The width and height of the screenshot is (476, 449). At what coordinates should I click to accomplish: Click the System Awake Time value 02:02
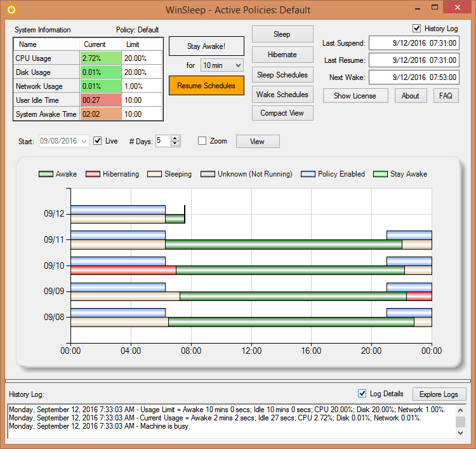pyautogui.click(x=101, y=114)
